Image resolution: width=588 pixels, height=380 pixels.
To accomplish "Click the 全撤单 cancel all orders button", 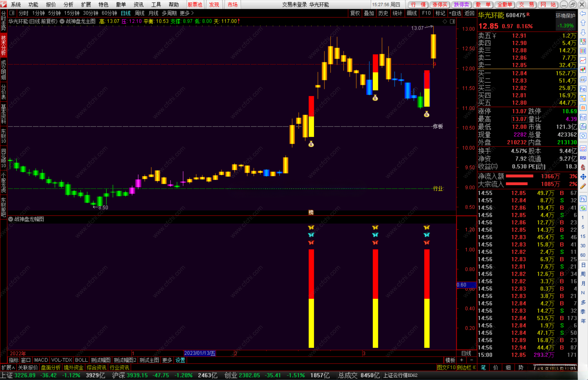I will pos(504,5).
